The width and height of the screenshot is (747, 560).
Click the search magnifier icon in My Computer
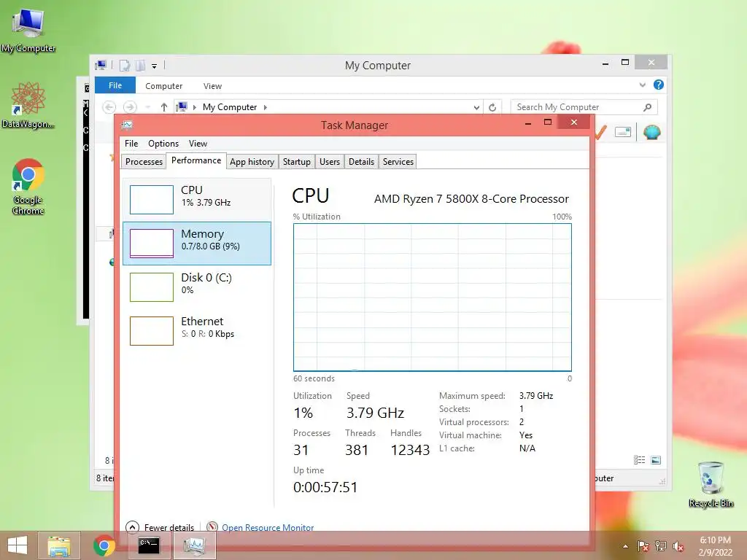(647, 107)
